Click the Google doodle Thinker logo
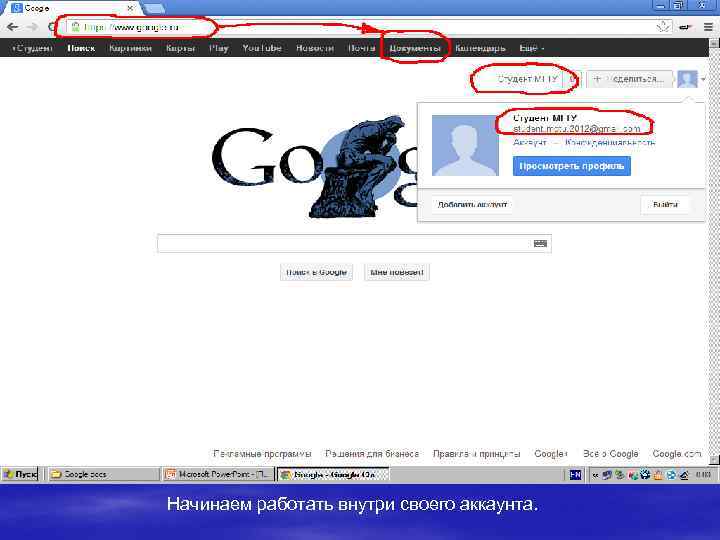The width and height of the screenshot is (720, 540). (314, 168)
